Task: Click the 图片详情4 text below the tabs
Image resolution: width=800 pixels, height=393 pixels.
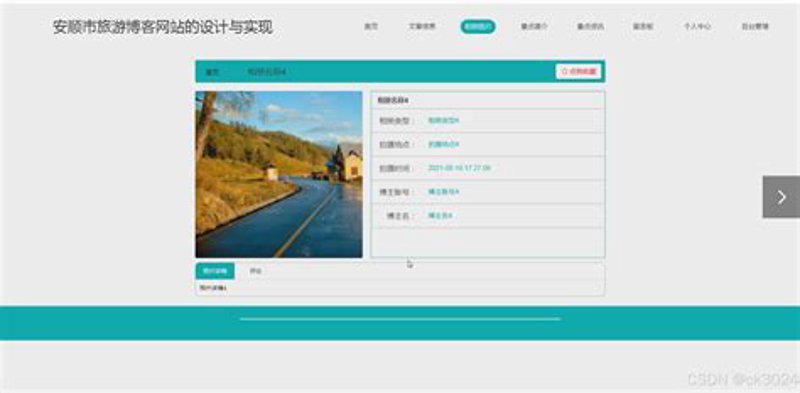Action: (213, 288)
